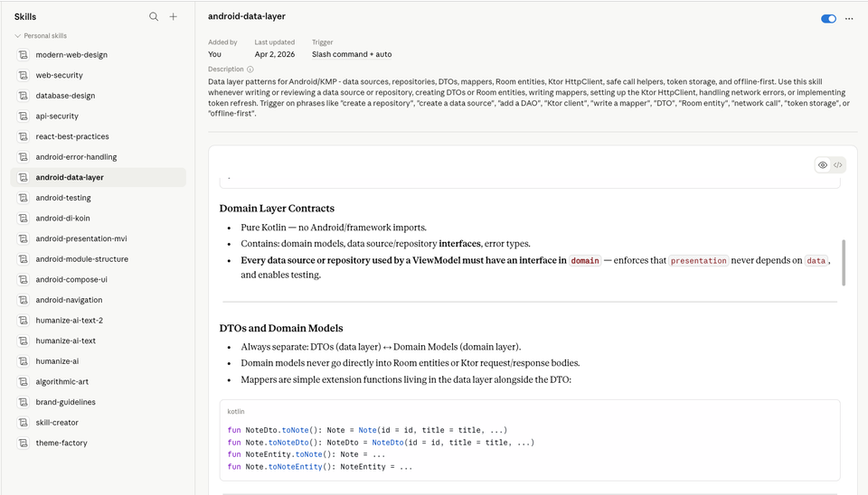Click the plus icon to add skill

[174, 16]
